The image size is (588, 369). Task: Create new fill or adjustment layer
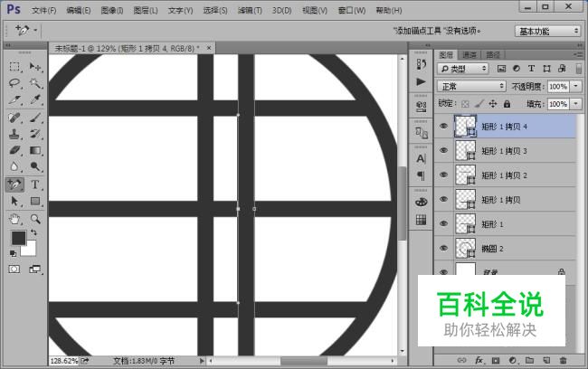coord(513,360)
